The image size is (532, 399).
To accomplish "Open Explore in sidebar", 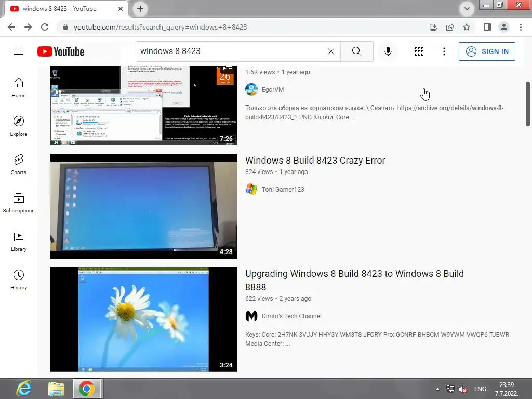I will point(19,126).
